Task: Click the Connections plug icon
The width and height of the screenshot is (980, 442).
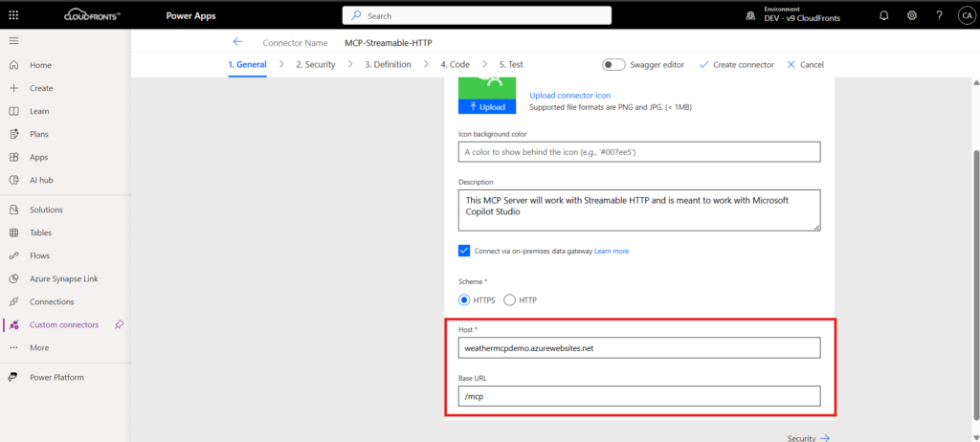Action: [x=13, y=301]
